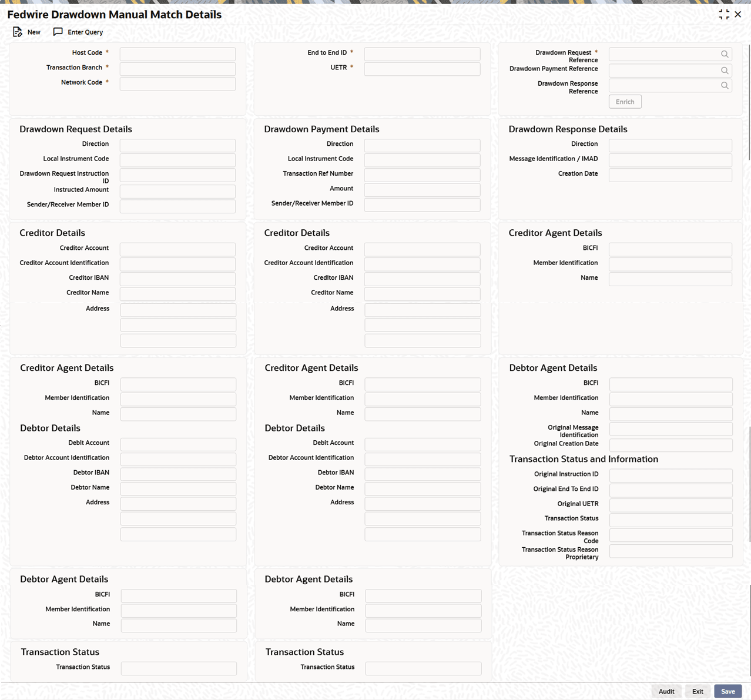Image resolution: width=751 pixels, height=700 pixels.
Task: Collapse the window using the shrink icon
Action: point(724,14)
